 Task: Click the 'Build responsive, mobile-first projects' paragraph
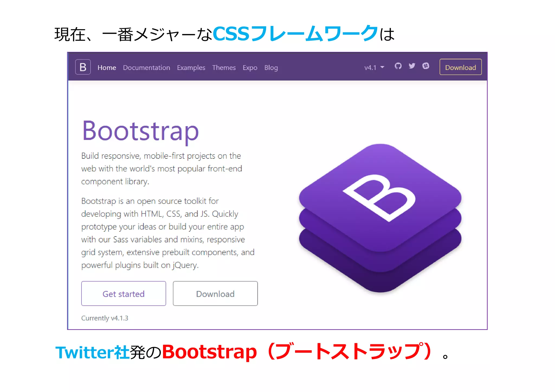pos(162,168)
